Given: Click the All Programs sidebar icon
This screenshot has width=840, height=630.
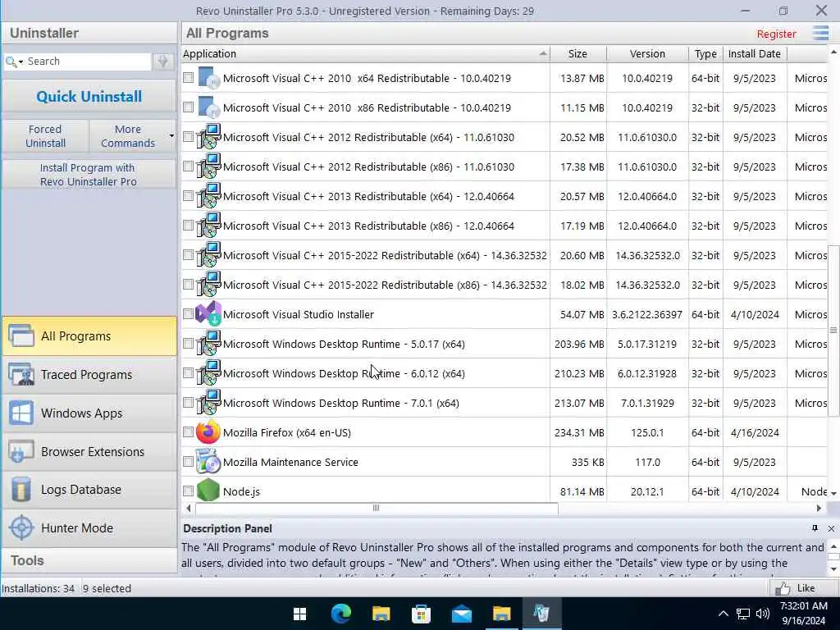Looking at the screenshot, I should (x=21, y=336).
